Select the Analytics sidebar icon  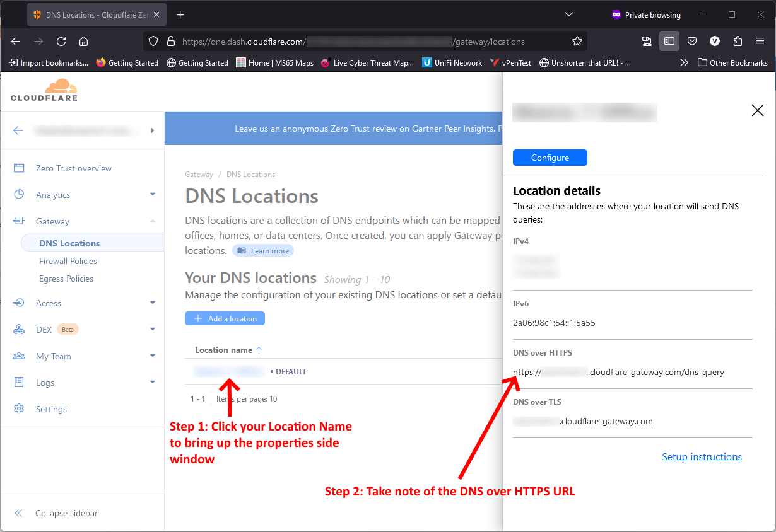tap(19, 194)
